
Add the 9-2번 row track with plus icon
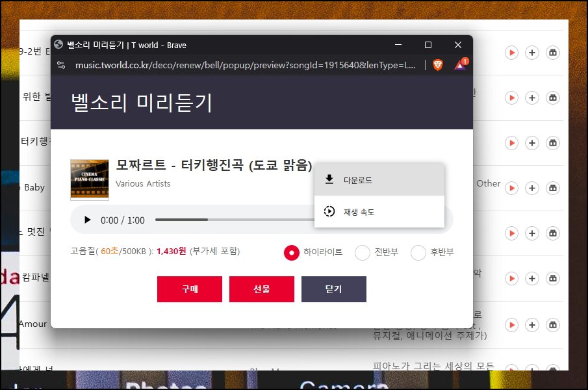[x=531, y=53]
